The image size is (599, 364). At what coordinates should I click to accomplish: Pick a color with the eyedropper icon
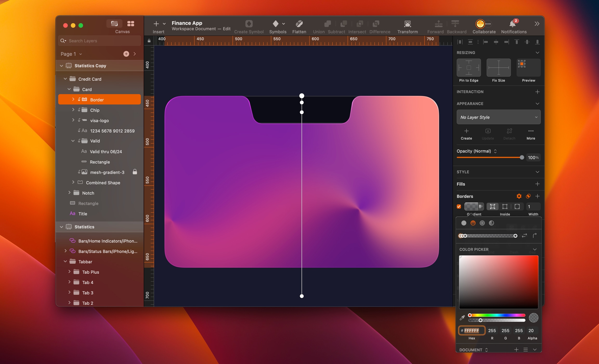(x=463, y=317)
